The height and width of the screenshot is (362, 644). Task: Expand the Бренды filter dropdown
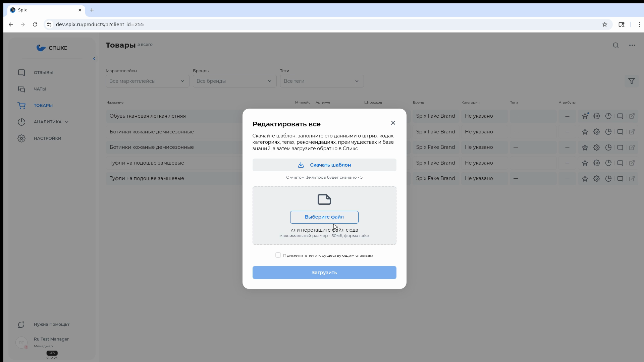pos(235,81)
